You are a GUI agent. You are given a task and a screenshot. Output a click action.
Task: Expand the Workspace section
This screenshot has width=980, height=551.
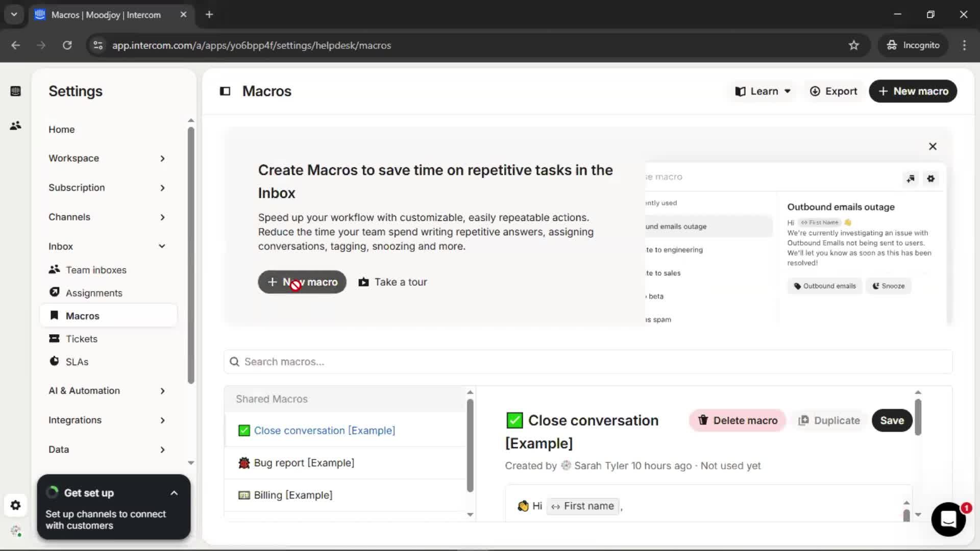click(108, 158)
